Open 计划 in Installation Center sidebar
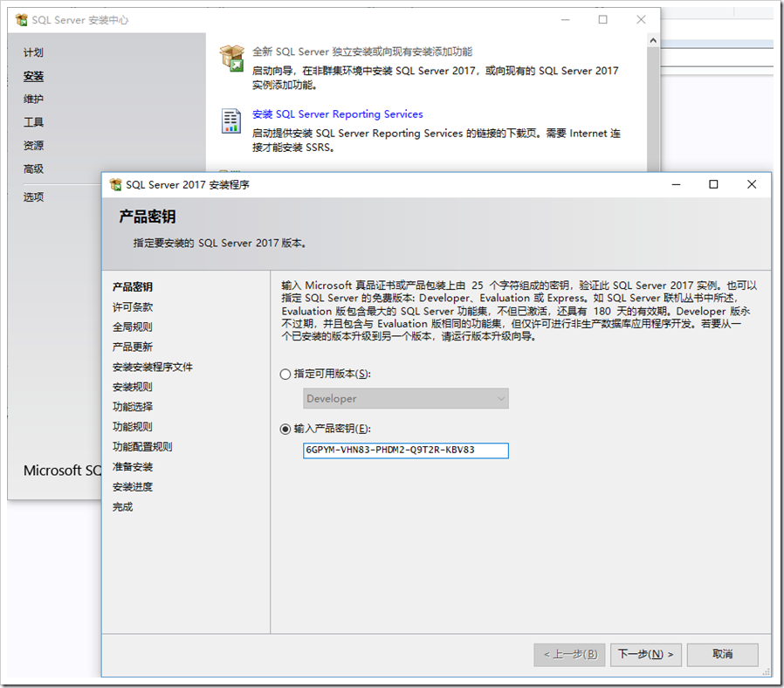 pos(33,52)
